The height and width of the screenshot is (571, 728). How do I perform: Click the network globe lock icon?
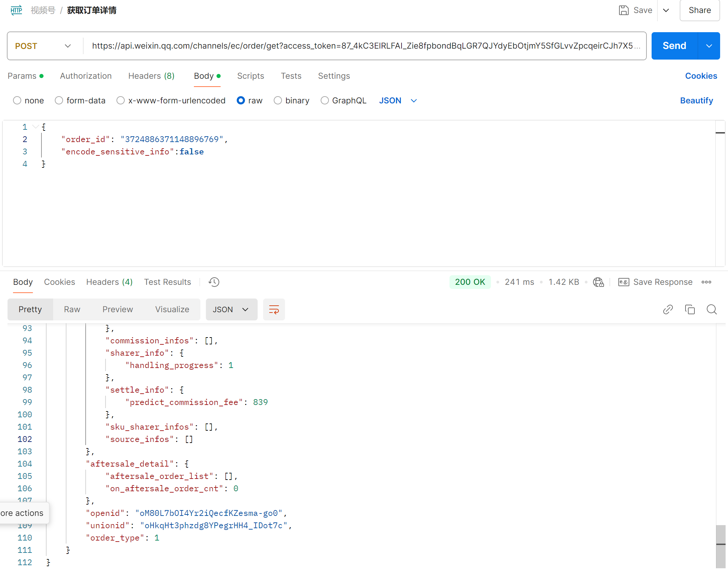[598, 282]
